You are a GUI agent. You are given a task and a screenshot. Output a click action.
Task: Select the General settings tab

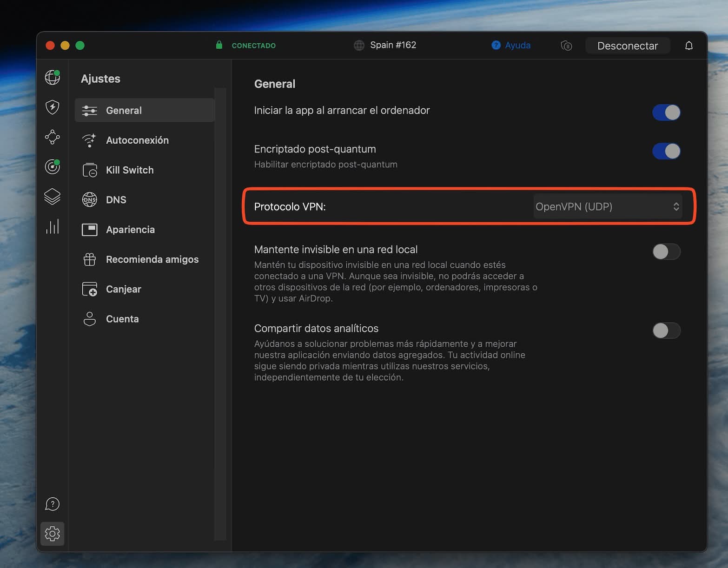pos(145,111)
